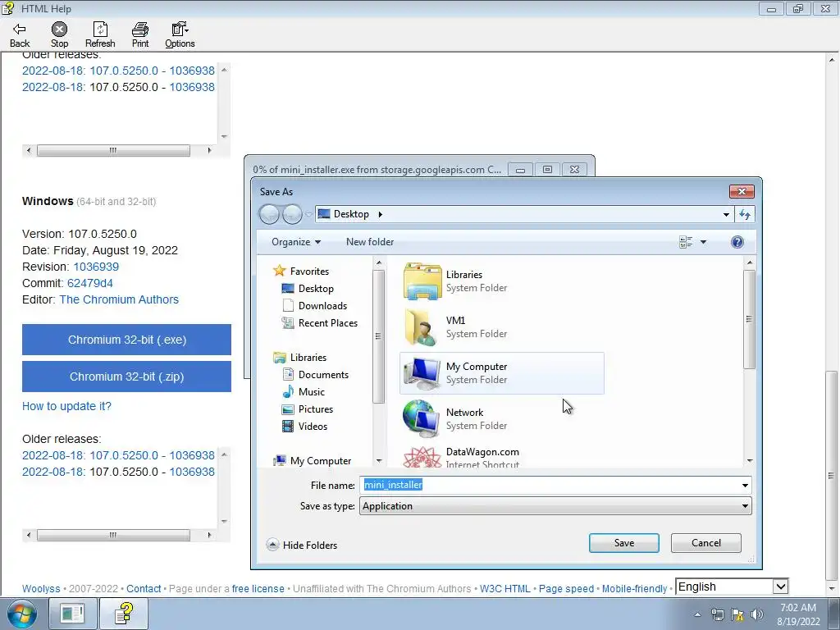Click the volume speaker tray icon

pos(757,614)
